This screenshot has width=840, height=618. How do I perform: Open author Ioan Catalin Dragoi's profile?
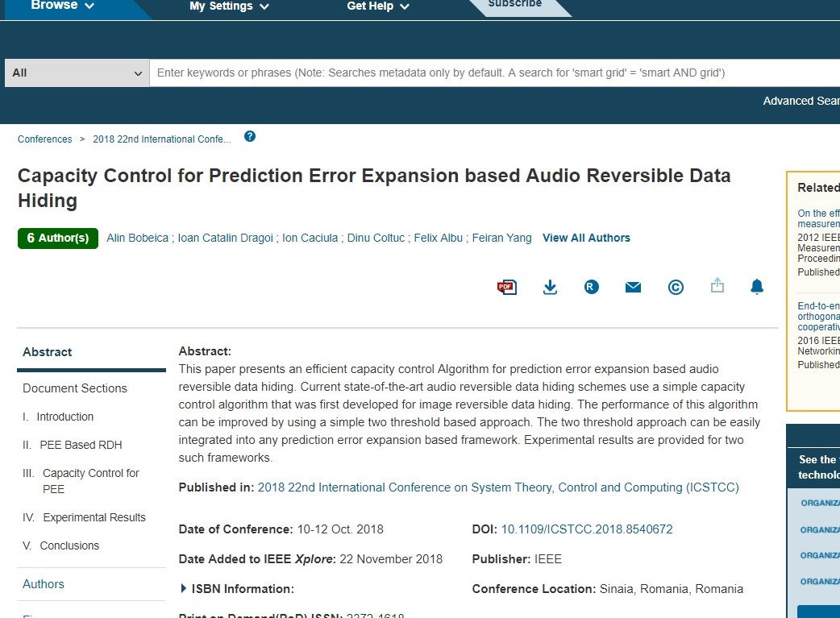(x=225, y=238)
